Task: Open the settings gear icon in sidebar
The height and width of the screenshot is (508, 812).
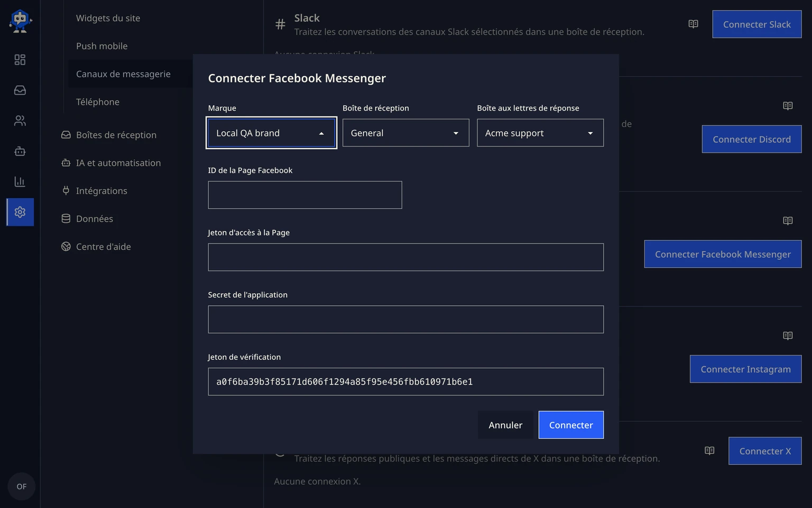Action: coord(20,212)
